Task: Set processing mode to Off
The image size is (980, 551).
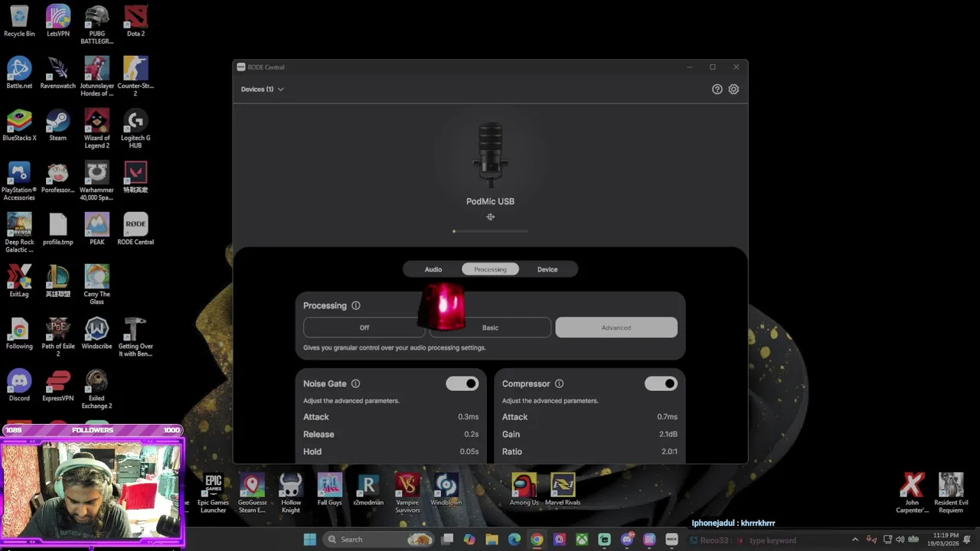Action: point(364,328)
